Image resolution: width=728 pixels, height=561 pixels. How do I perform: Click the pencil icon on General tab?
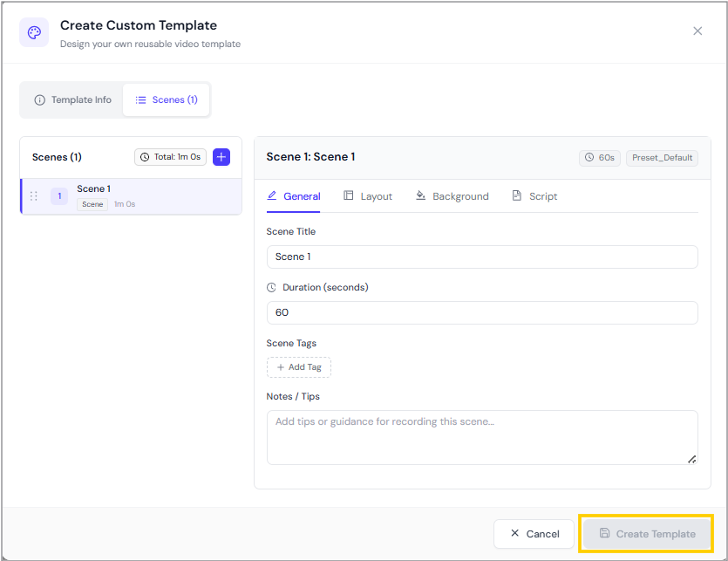click(272, 196)
